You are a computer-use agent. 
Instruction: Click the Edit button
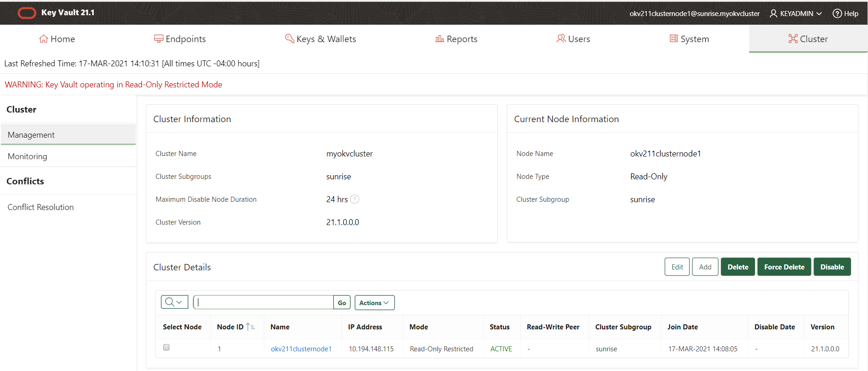point(677,267)
